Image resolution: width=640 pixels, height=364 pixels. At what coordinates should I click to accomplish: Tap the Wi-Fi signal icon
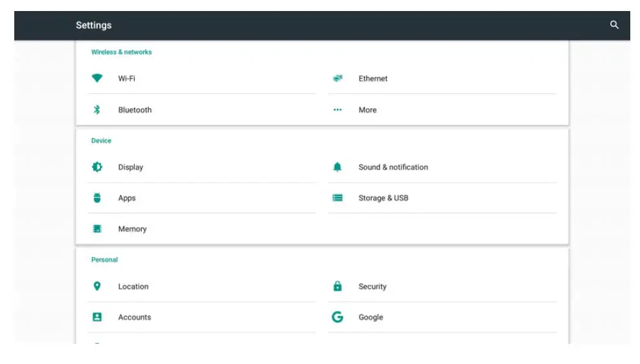pyautogui.click(x=97, y=78)
